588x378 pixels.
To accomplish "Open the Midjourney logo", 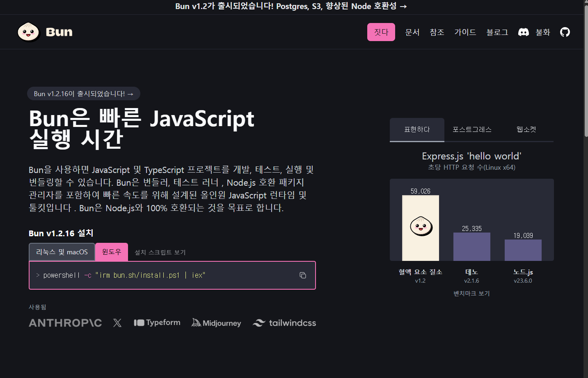I will (216, 323).
